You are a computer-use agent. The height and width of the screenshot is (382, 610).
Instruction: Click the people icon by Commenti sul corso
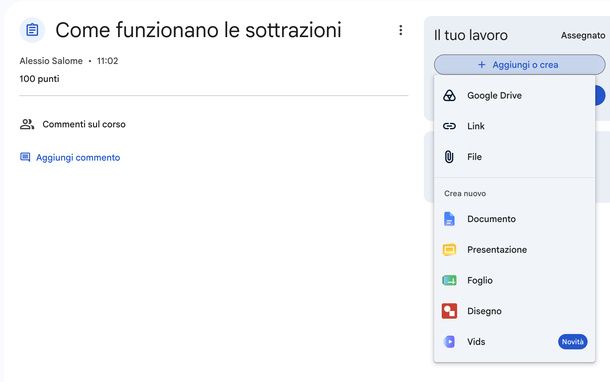pos(27,124)
